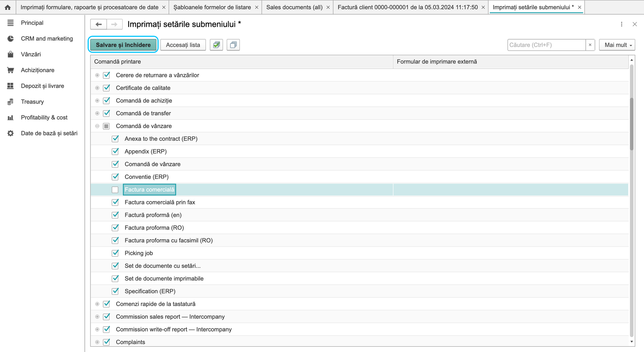Expand the Comandă de transfer group

tap(97, 113)
